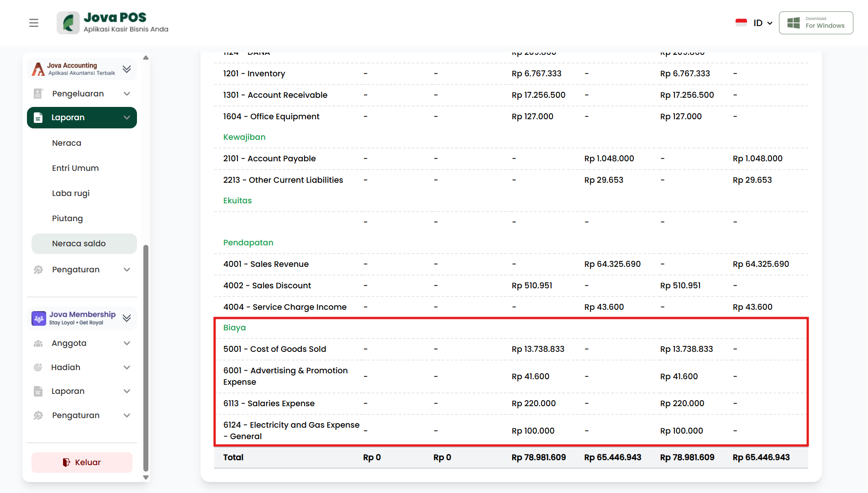Screen dimensions: 868x493
Task: Select Entri Umum in sidebar
Action: tap(75, 168)
